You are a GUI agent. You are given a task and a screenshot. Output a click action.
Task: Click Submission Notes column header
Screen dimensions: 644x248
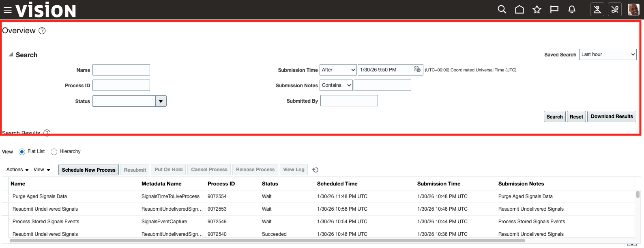pyautogui.click(x=521, y=184)
